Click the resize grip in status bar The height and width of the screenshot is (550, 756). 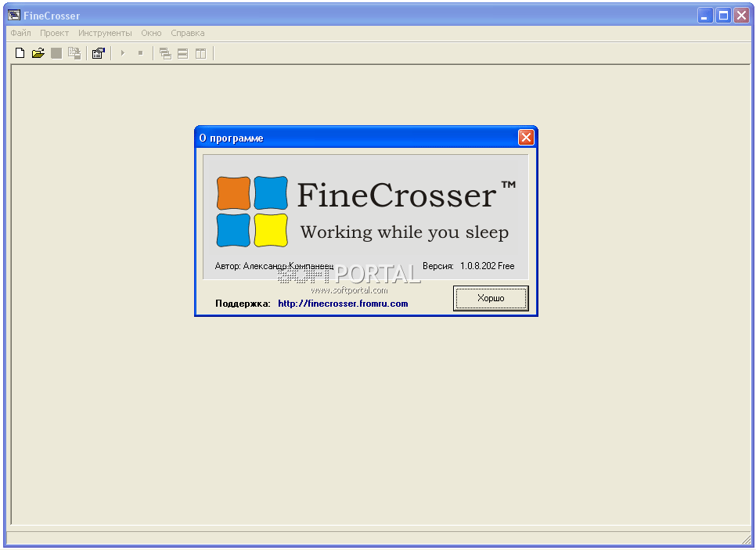pos(747,539)
